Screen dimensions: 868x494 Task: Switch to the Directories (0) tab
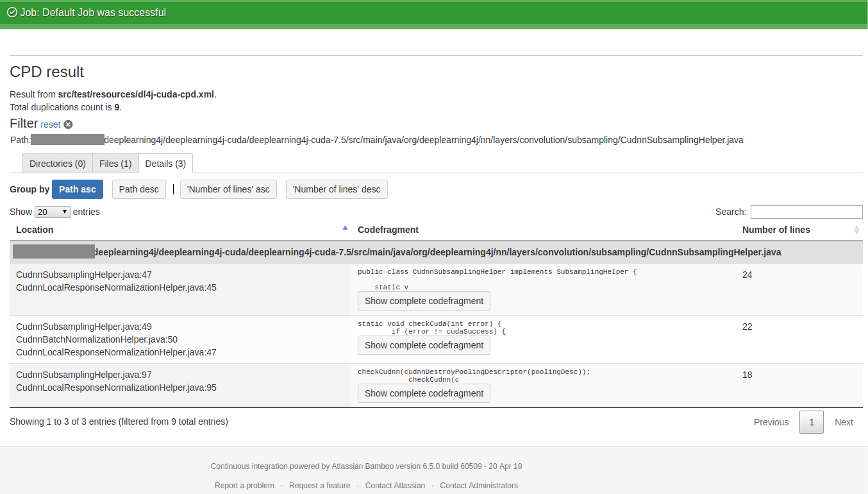tap(56, 163)
